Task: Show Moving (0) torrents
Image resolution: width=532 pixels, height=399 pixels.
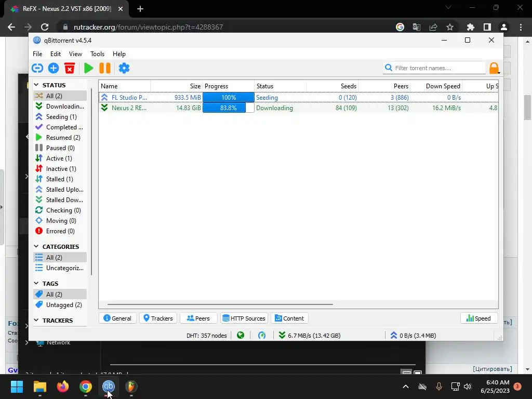Action: (x=60, y=220)
